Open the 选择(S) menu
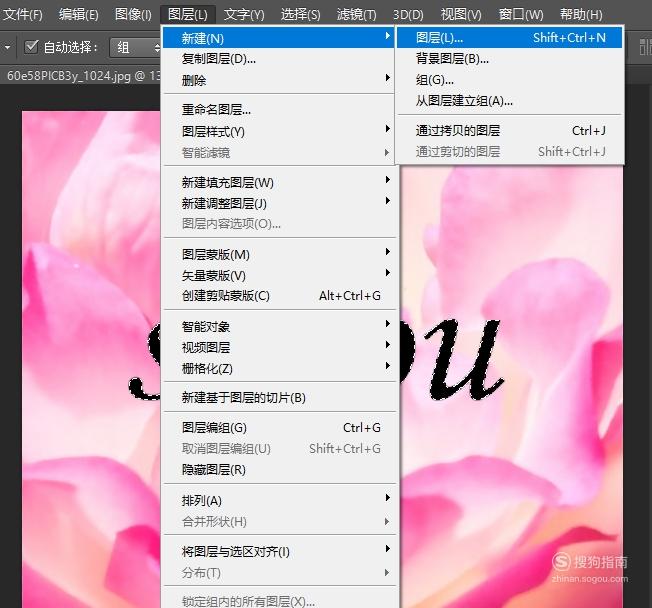This screenshot has width=652, height=608. click(x=300, y=15)
